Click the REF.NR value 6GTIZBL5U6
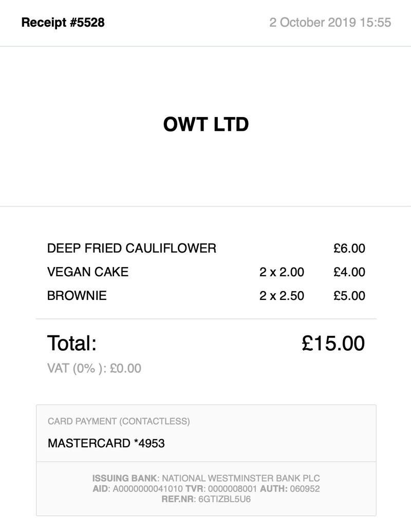This screenshot has width=411, height=532. click(x=225, y=499)
